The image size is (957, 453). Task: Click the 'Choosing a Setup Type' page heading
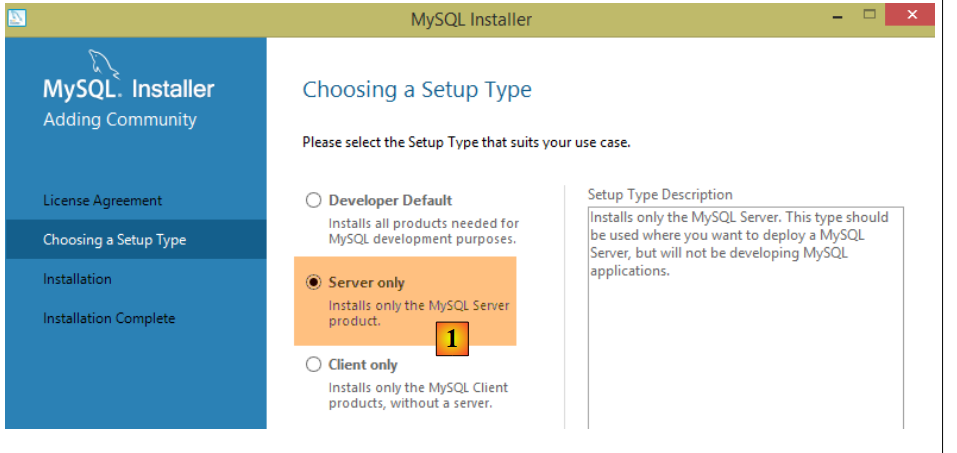click(417, 90)
